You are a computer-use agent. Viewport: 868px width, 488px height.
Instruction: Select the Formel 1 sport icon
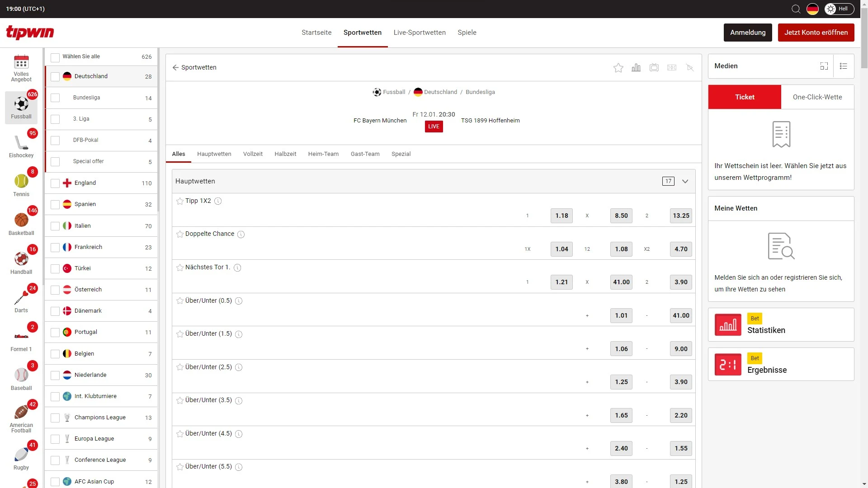[21, 337]
